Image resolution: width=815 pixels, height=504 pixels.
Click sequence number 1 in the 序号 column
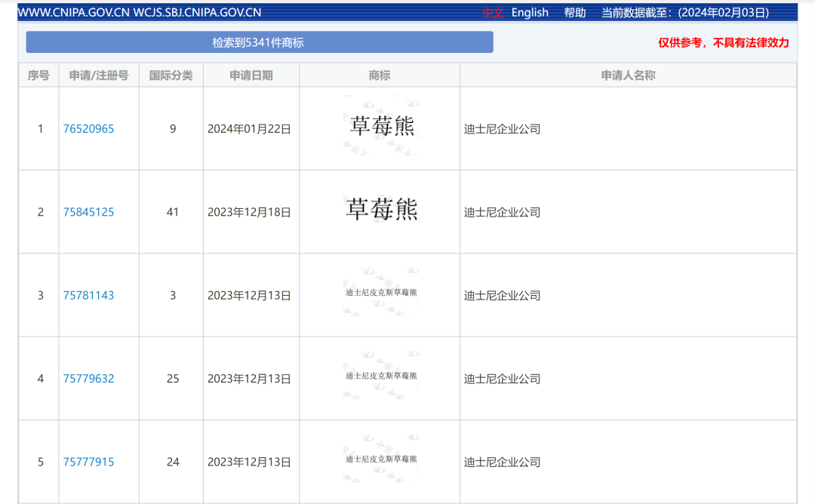pos(41,129)
